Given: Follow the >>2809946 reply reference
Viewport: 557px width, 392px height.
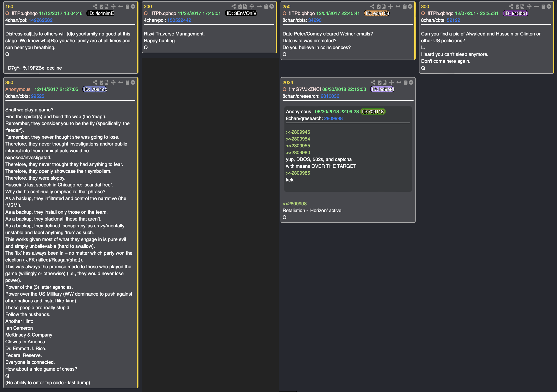Looking at the screenshot, I should pyautogui.click(x=298, y=132).
